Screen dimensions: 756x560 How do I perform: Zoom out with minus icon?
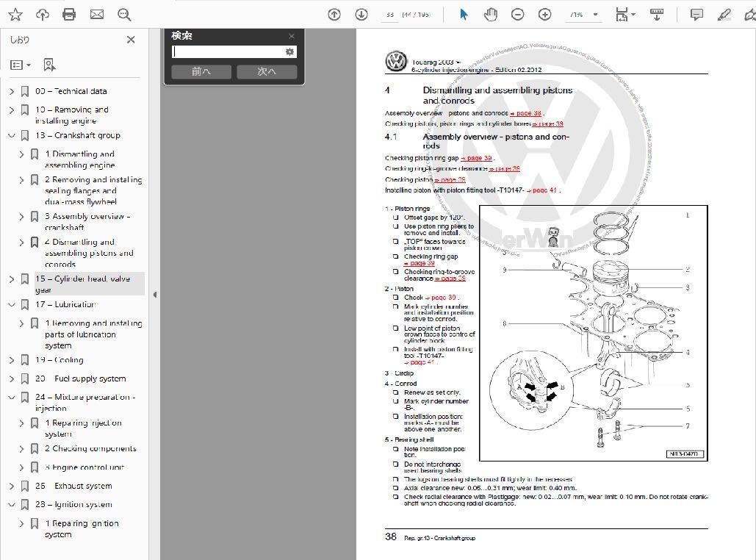[517, 15]
